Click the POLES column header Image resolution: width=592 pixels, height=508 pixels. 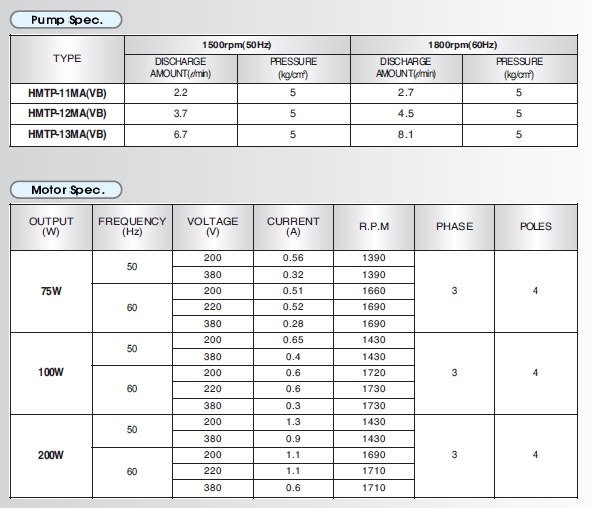(536, 227)
